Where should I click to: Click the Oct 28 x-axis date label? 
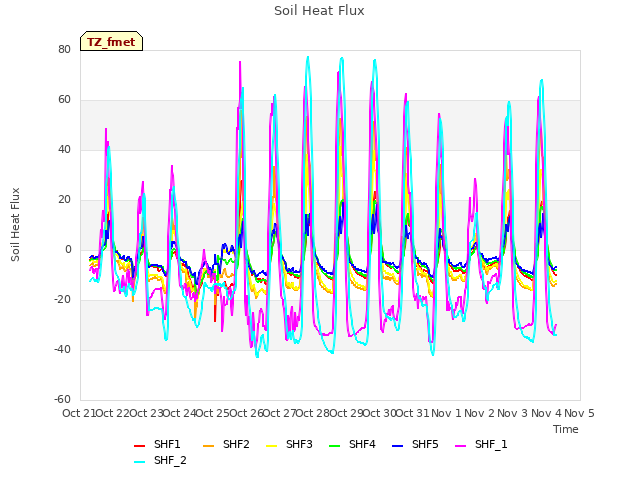[x=312, y=413]
